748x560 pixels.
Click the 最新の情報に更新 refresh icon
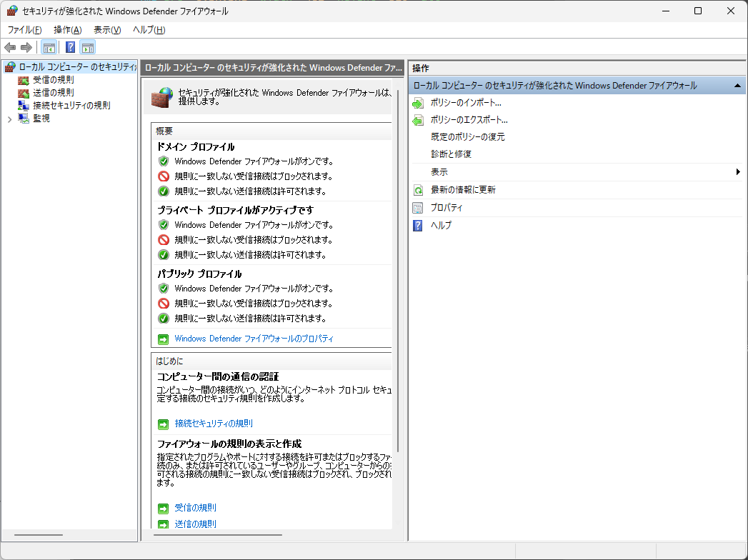(x=418, y=190)
